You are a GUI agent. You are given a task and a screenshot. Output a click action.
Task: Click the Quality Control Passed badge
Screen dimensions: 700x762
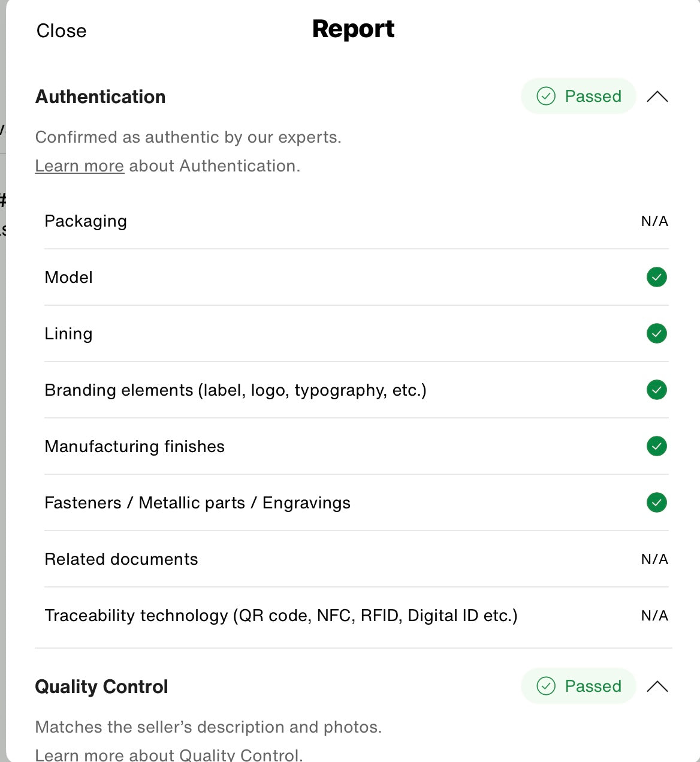pos(578,686)
